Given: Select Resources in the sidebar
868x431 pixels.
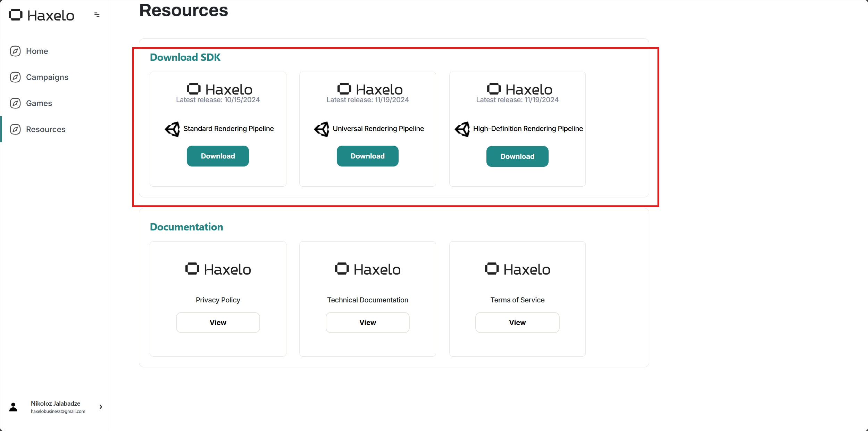Looking at the screenshot, I should tap(46, 129).
